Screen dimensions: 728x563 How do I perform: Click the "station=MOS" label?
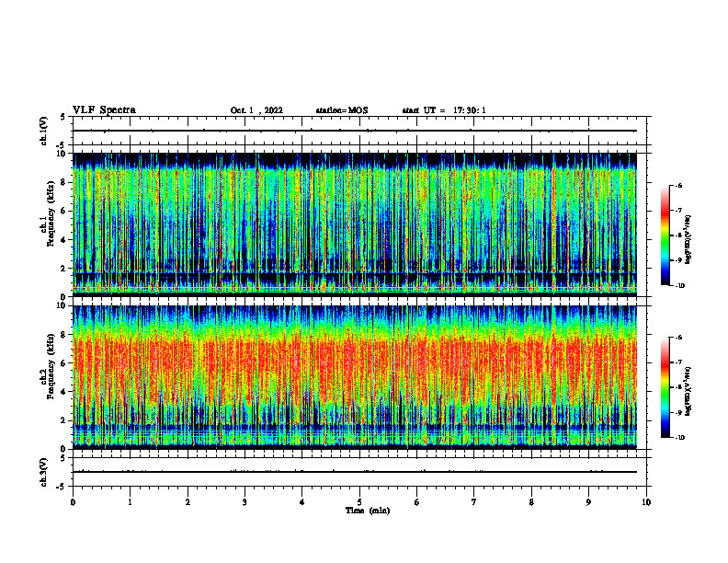[342, 110]
